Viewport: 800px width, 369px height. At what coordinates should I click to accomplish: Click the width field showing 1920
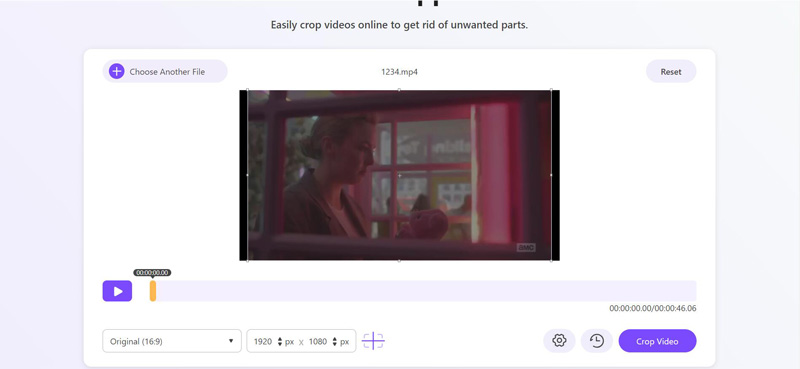263,341
